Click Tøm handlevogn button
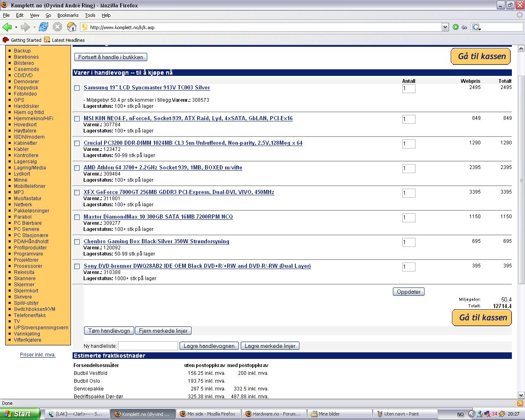This screenshot has height=420, width=525. point(109,331)
